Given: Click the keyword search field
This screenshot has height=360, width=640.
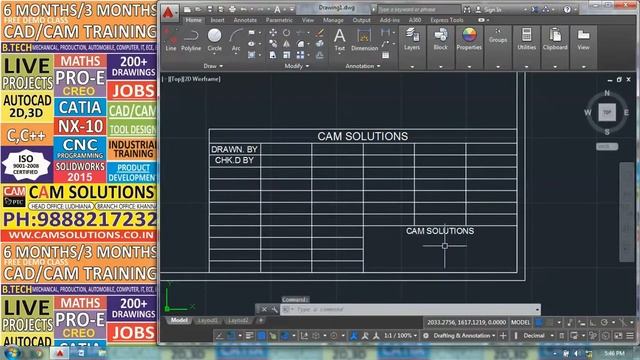Looking at the screenshot, I should 419,9.
